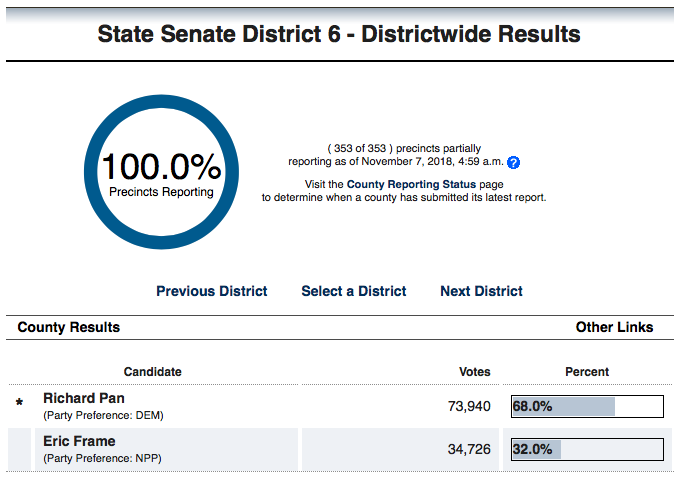The image size is (679, 482).
Task: Click the Party Preference: NPP label
Action: coord(102,458)
